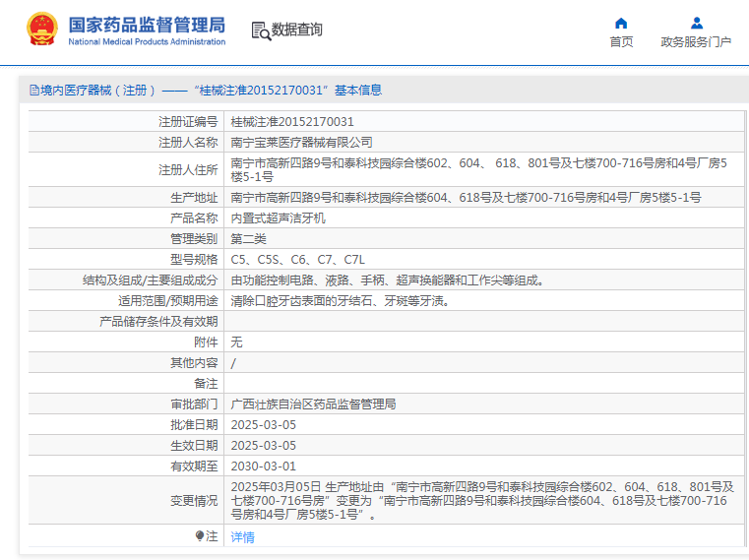This screenshot has width=749, height=560.
Task: Go to 首页 text link
Action: (x=621, y=42)
